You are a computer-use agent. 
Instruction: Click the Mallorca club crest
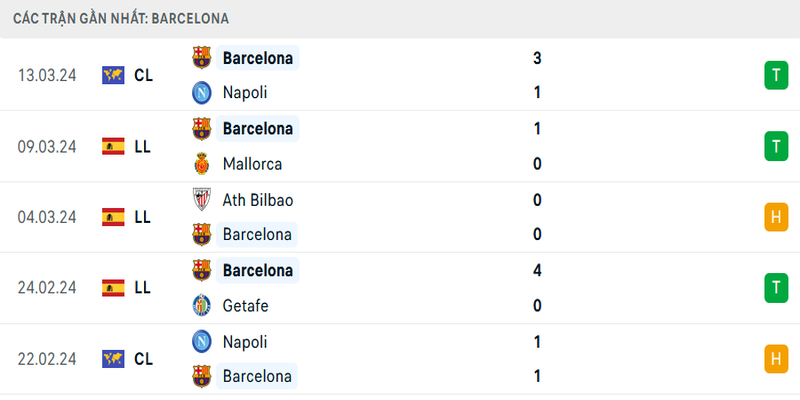click(x=202, y=164)
